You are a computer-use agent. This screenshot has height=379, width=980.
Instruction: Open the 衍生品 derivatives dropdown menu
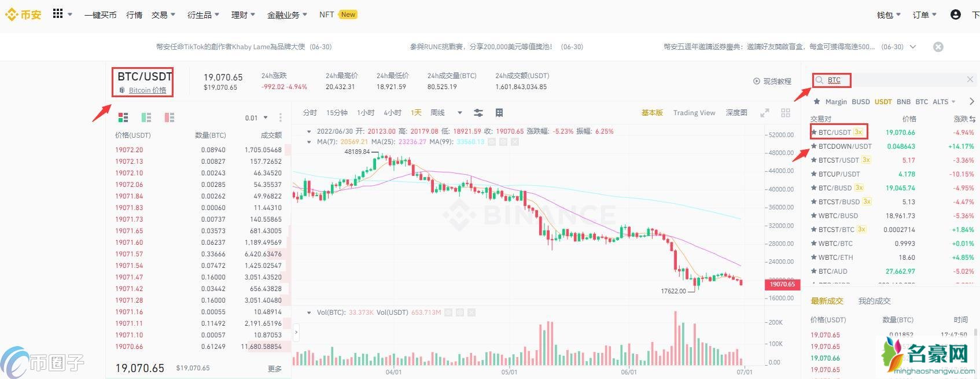tap(203, 15)
